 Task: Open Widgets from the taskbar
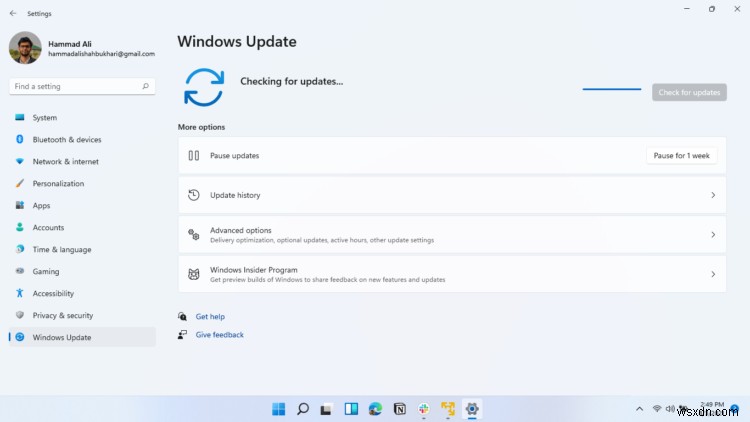click(351, 409)
